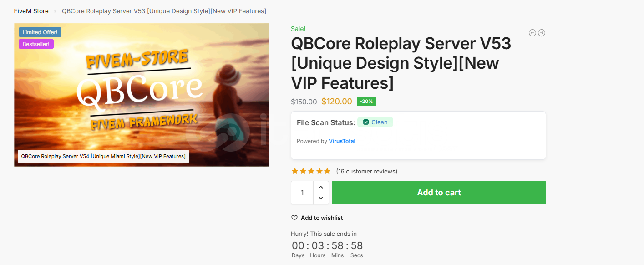This screenshot has width=644, height=265.
Task: Open the 16 customer reviews link
Action: (366, 171)
